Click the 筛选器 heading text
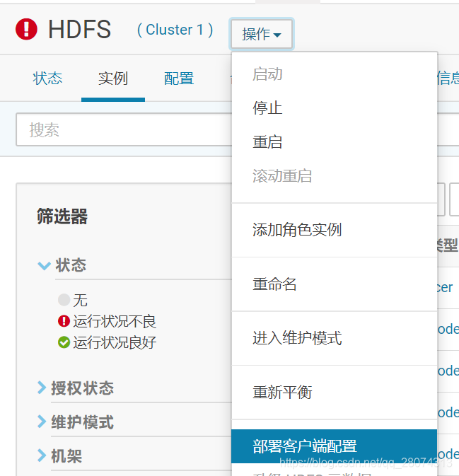Screen dimensions: 459x476 coord(62,216)
